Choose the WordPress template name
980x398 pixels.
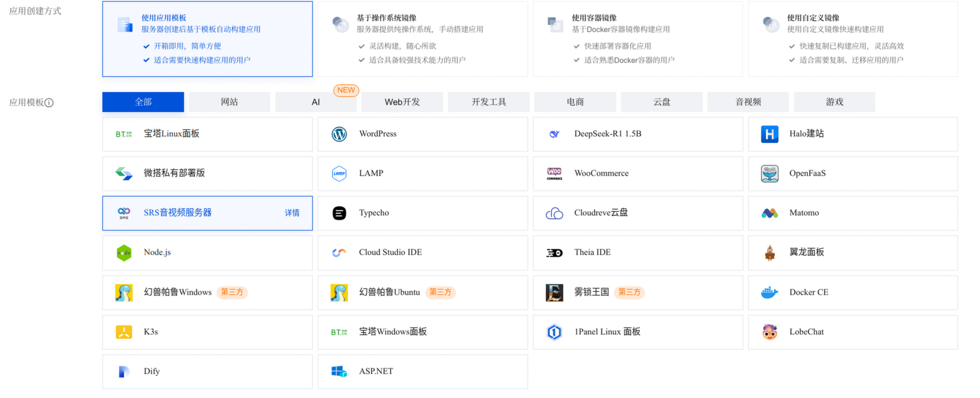pyautogui.click(x=378, y=134)
